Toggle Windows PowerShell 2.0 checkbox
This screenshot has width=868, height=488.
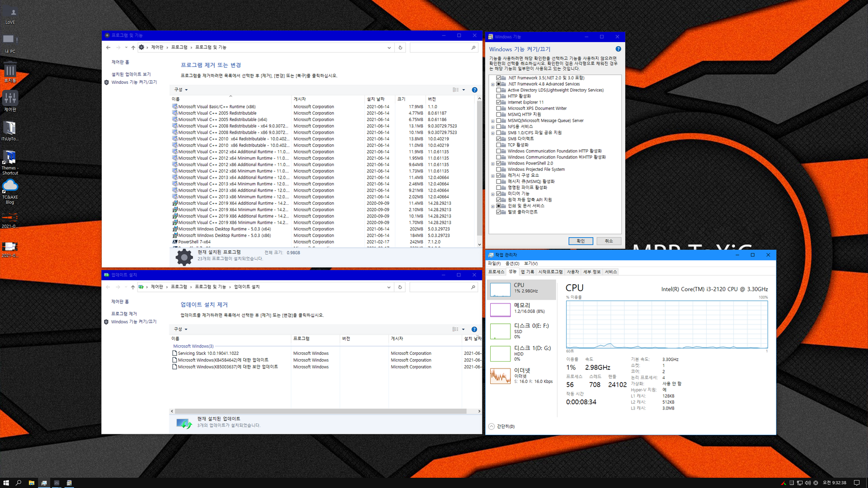[499, 163]
